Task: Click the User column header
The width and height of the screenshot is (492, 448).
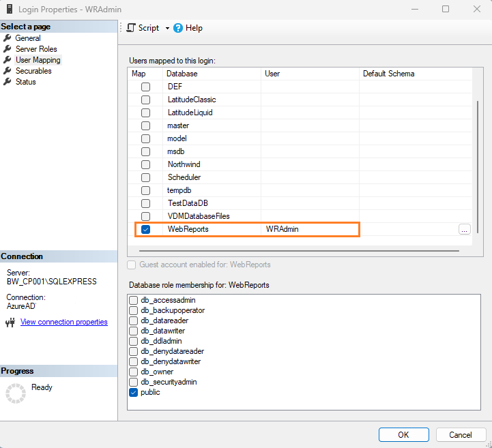Action: pyautogui.click(x=310, y=74)
